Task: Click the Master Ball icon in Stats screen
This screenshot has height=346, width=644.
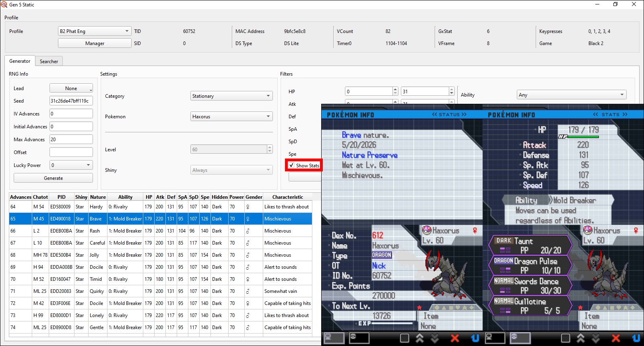Action: (x=588, y=230)
